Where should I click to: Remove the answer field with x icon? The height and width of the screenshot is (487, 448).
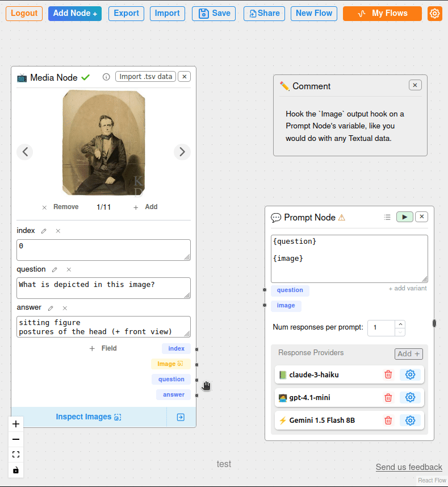pyautogui.click(x=65, y=308)
